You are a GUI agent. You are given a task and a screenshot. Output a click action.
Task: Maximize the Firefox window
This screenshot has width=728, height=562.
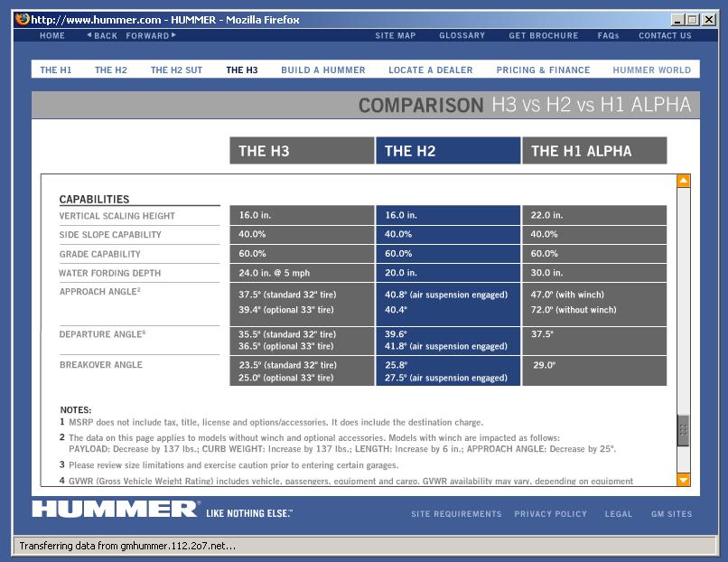coord(693,20)
